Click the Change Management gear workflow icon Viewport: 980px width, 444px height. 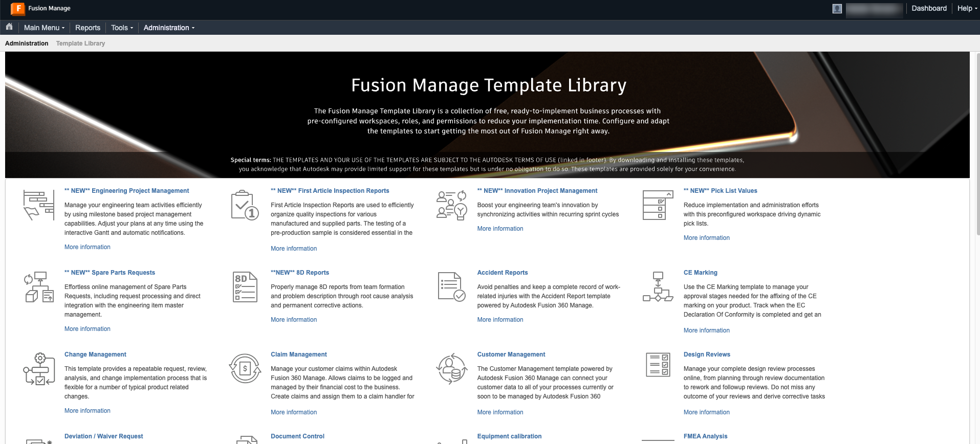(x=38, y=369)
